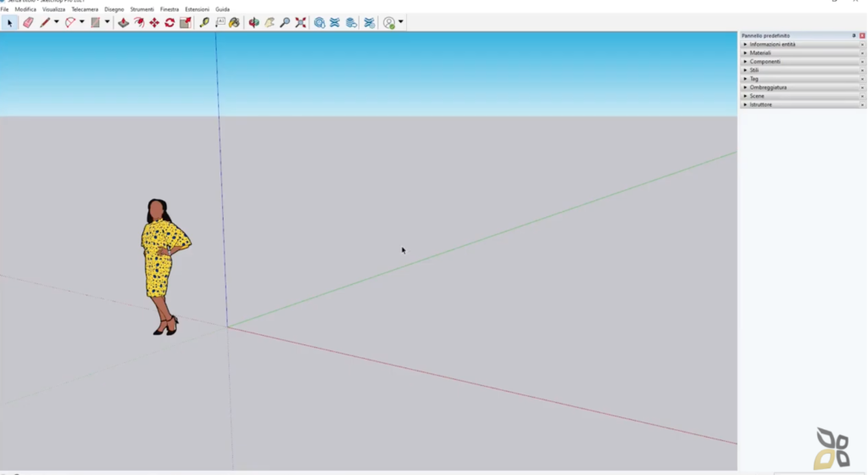Close the Materiali panel
This screenshot has height=475, width=868.
point(862,53)
